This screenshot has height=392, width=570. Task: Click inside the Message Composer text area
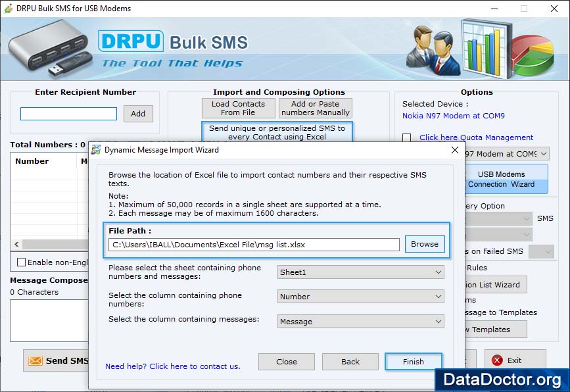(x=49, y=320)
